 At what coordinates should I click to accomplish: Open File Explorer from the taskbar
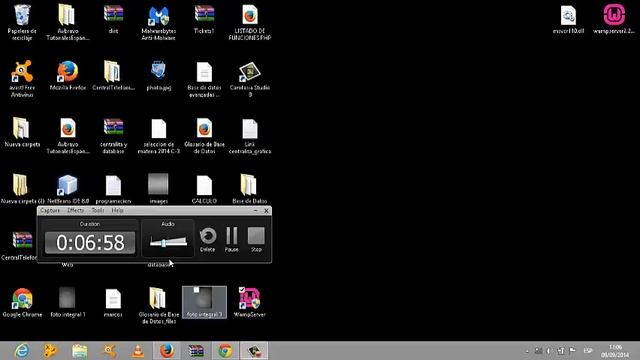(80, 351)
